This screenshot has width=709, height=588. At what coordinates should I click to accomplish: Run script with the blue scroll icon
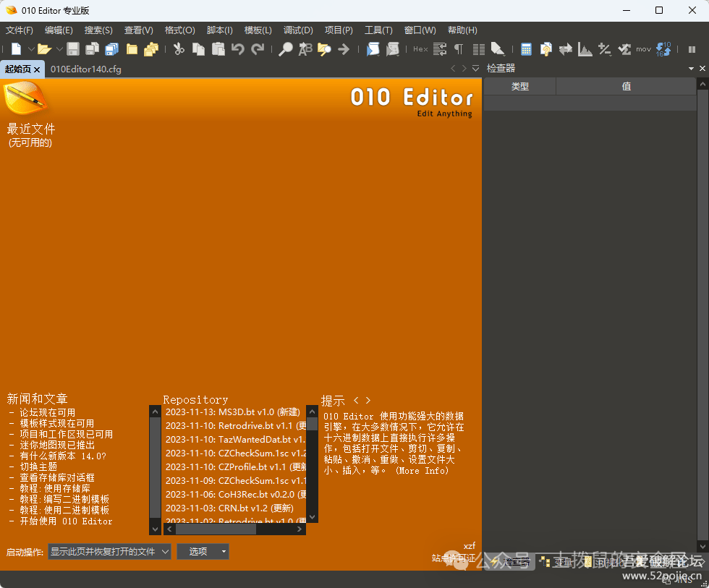pos(373,48)
